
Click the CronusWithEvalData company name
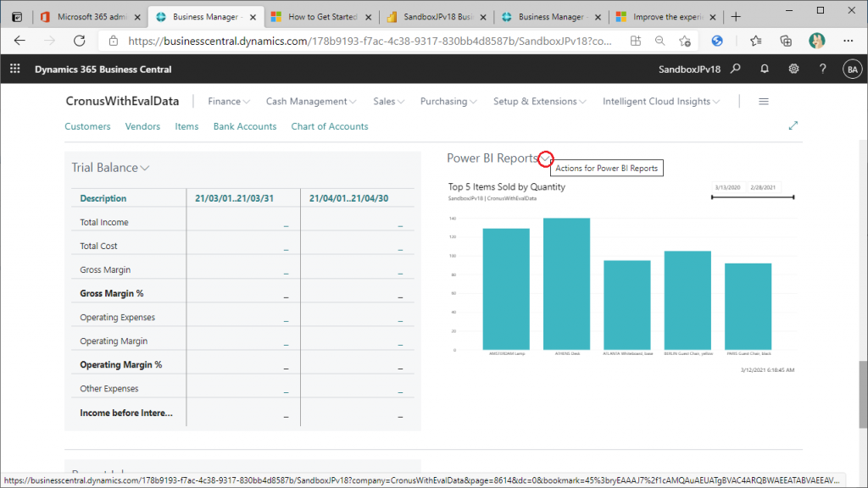[x=122, y=102]
